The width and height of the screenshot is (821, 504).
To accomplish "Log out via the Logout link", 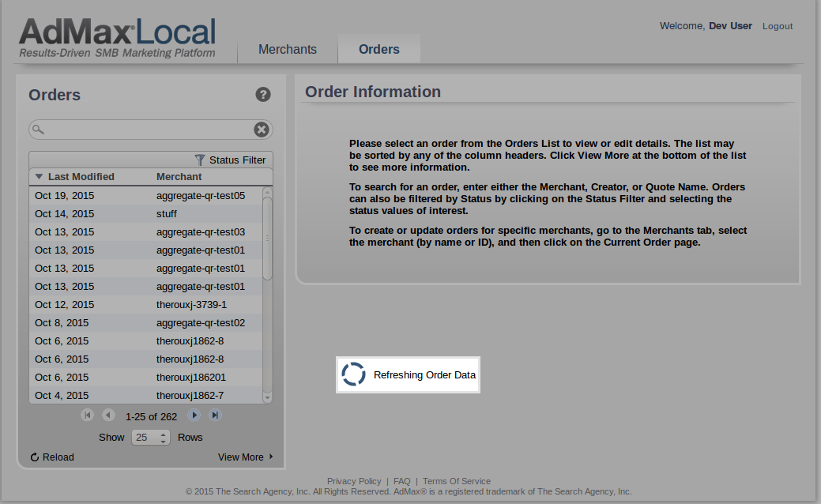I will [777, 26].
